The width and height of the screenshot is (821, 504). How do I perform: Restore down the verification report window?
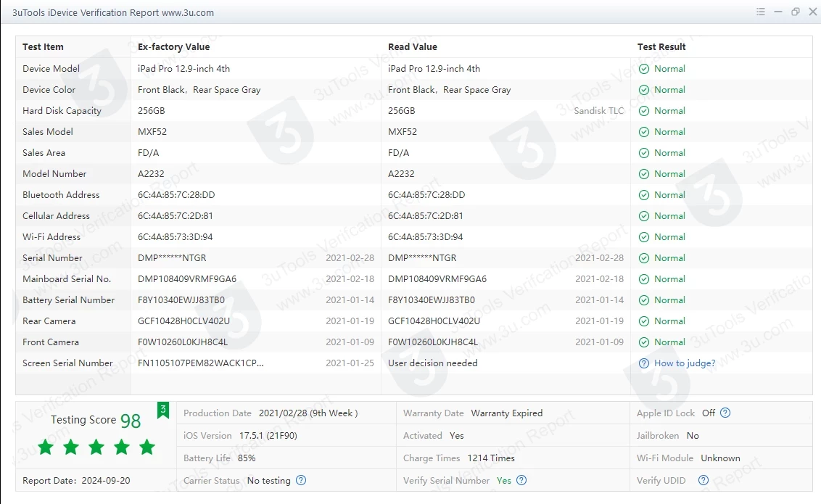[796, 12]
